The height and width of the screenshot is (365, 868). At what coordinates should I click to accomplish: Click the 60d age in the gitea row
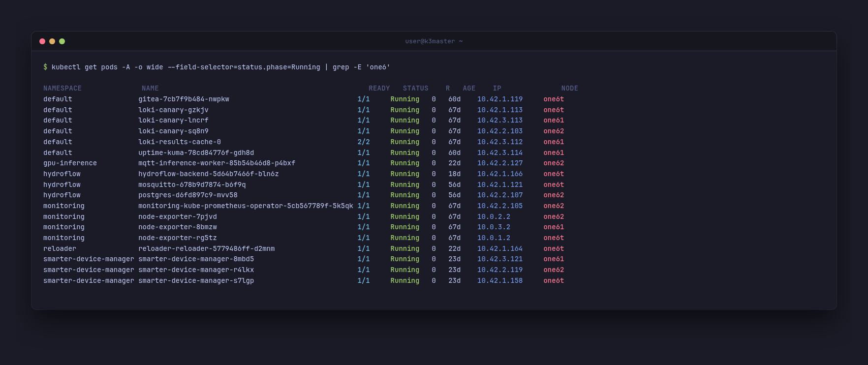coord(455,99)
